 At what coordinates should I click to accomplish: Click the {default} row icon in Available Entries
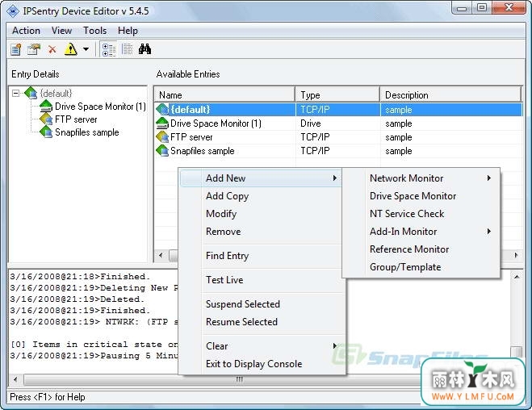pyautogui.click(x=162, y=110)
